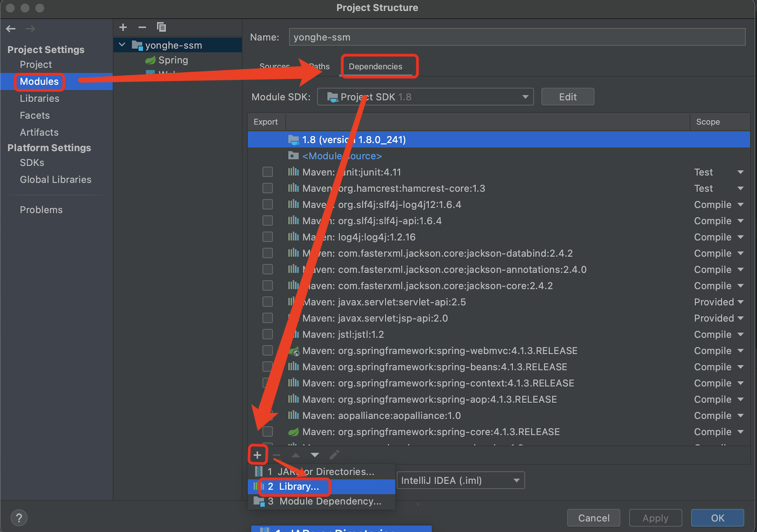Image resolution: width=757 pixels, height=532 pixels.
Task: Toggle export checkbox for servlet-api:2.5
Action: pos(268,302)
